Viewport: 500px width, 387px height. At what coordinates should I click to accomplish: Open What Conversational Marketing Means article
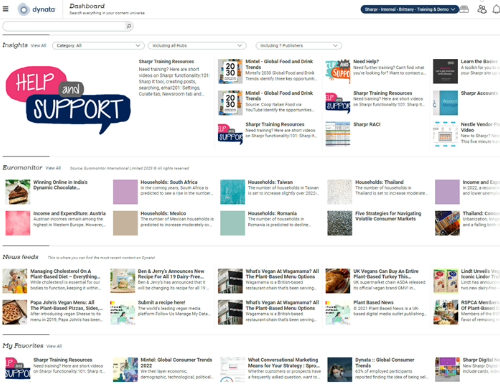(284, 363)
